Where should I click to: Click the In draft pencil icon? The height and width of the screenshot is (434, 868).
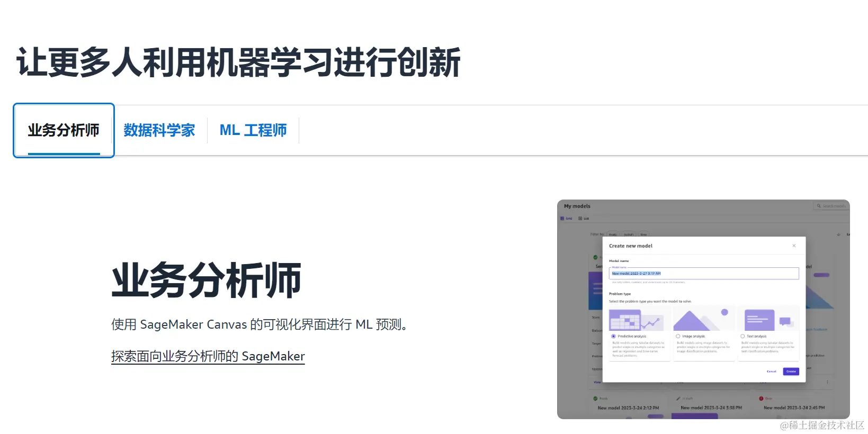coord(678,399)
